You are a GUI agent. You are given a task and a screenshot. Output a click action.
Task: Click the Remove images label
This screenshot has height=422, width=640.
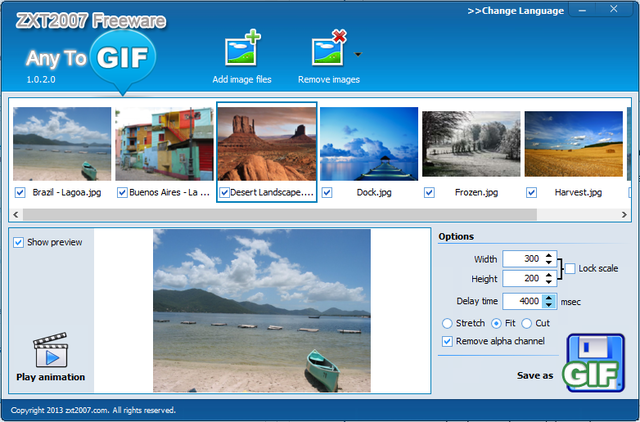point(329,80)
